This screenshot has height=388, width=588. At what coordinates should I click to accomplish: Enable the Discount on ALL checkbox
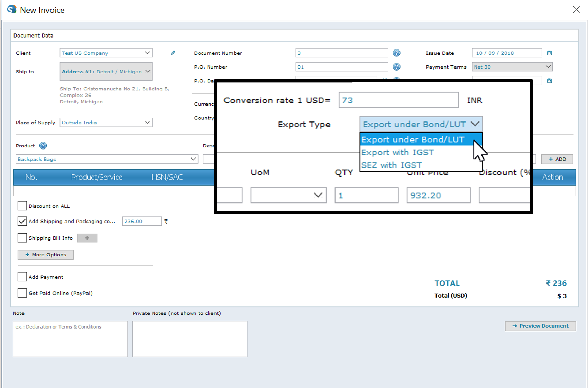(x=22, y=206)
